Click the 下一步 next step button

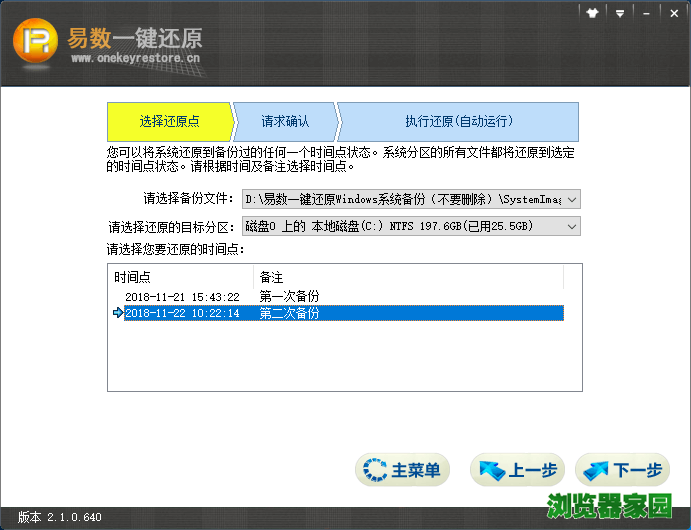(x=622, y=470)
